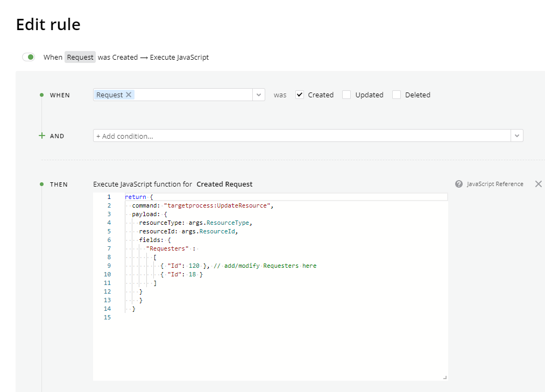Remove the Request tag with its X icon

pyautogui.click(x=129, y=95)
